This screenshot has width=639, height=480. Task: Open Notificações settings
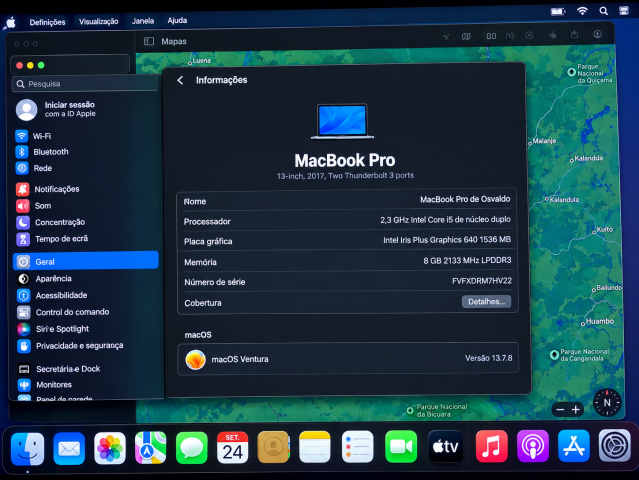[48, 189]
